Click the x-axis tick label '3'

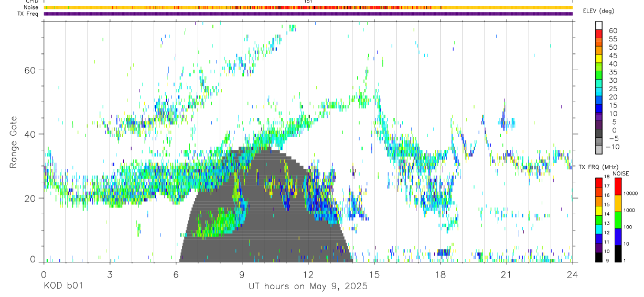[110, 275]
